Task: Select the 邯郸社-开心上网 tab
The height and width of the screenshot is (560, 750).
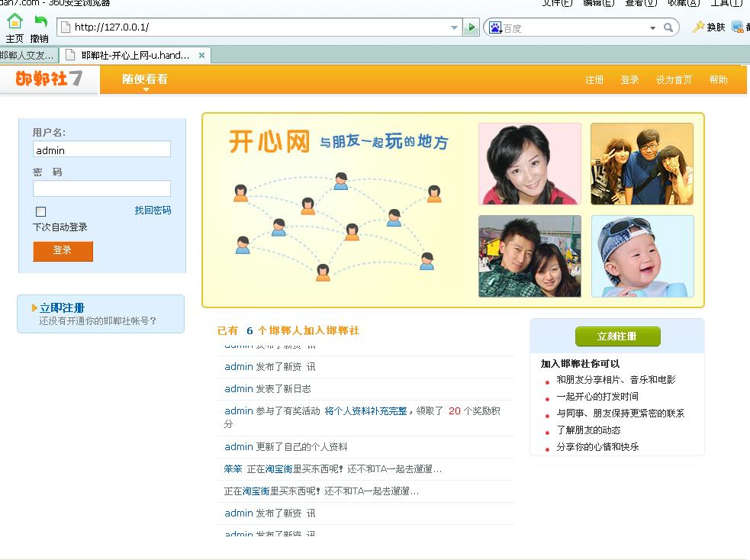Action: tap(135, 56)
